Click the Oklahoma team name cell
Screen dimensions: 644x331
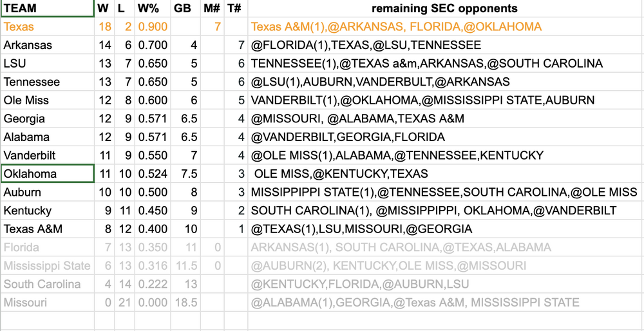pos(46,174)
